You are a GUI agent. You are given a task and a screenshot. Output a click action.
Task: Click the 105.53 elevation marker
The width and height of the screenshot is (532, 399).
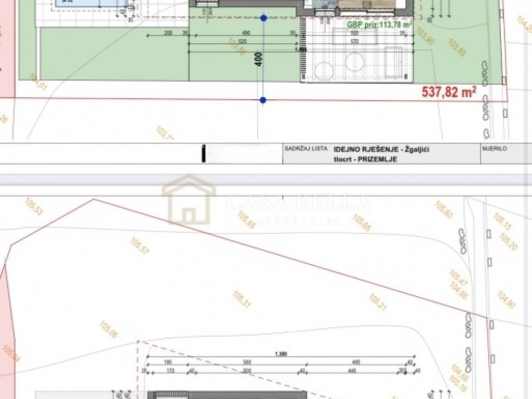pyautogui.click(x=33, y=206)
